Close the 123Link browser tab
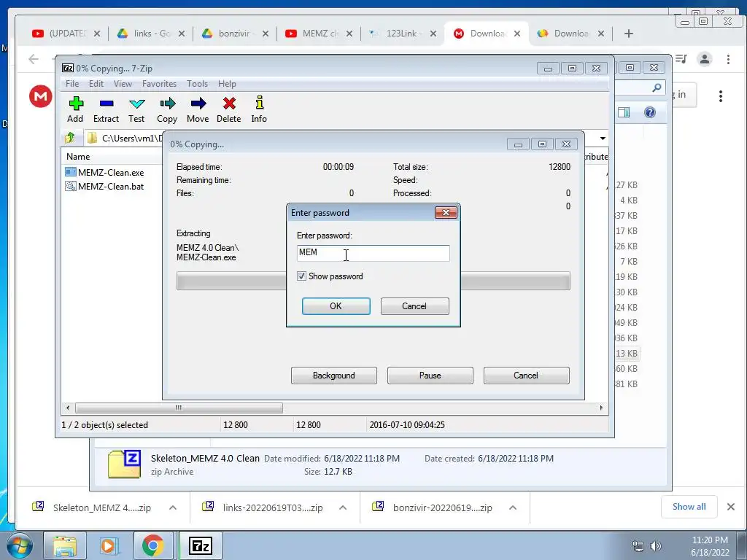The image size is (747, 560). (x=433, y=34)
